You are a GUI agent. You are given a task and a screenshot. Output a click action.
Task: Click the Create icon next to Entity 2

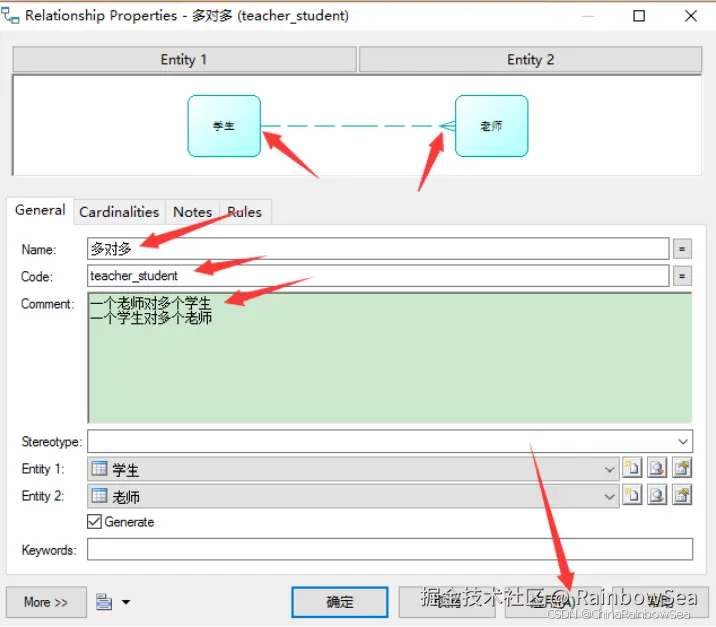[632, 495]
